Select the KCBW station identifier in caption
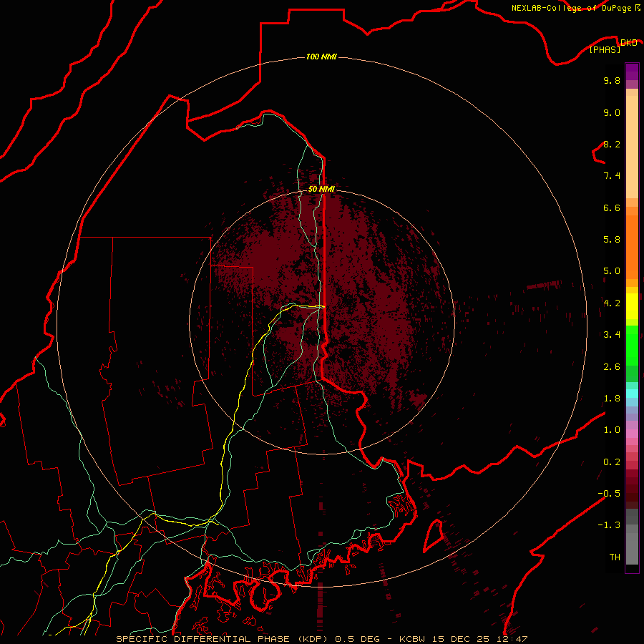This screenshot has height=644, width=644. (412, 639)
